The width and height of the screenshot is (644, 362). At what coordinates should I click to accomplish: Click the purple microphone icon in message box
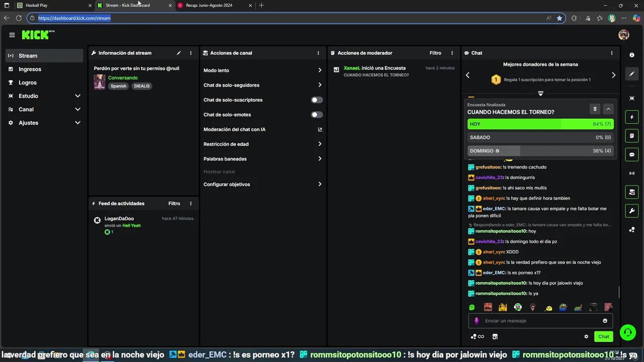click(476, 321)
